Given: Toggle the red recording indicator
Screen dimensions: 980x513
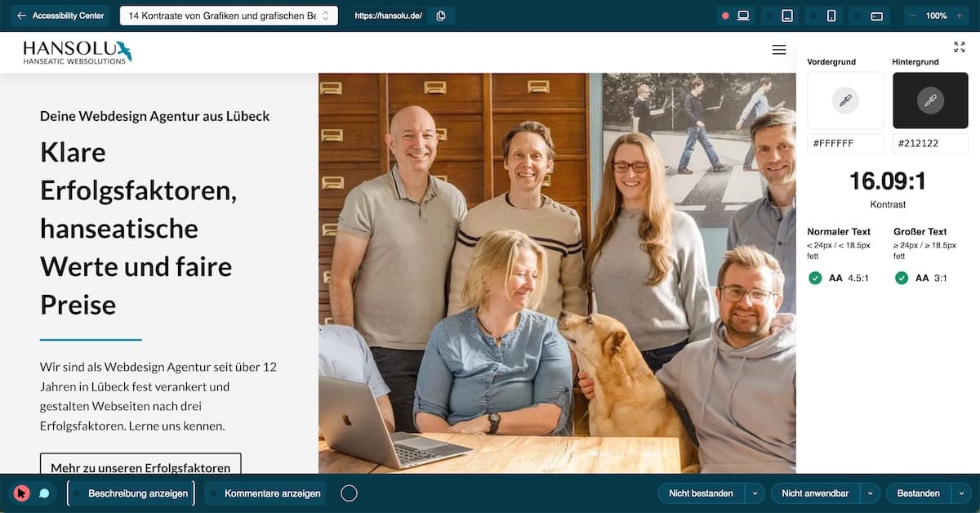Looking at the screenshot, I should [725, 15].
